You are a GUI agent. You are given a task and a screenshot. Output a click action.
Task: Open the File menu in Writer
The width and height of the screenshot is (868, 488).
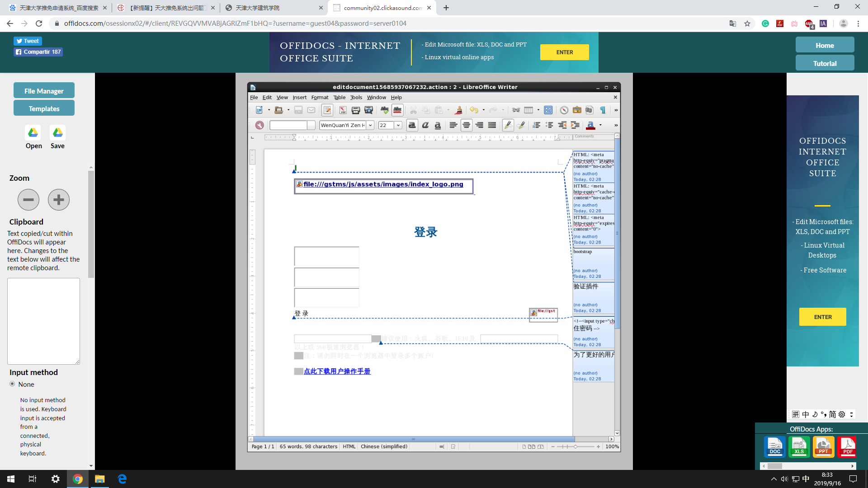254,97
